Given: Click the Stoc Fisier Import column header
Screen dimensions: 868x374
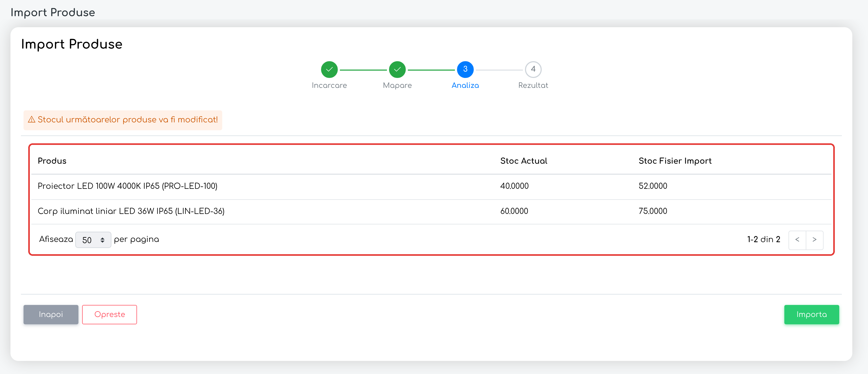Looking at the screenshot, I should [x=675, y=161].
